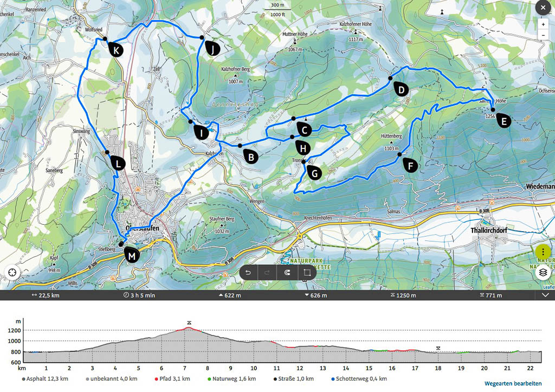This screenshot has width=555, height=392.
Task: Click the Wegearten bearbeiten link
Action: tap(513, 383)
